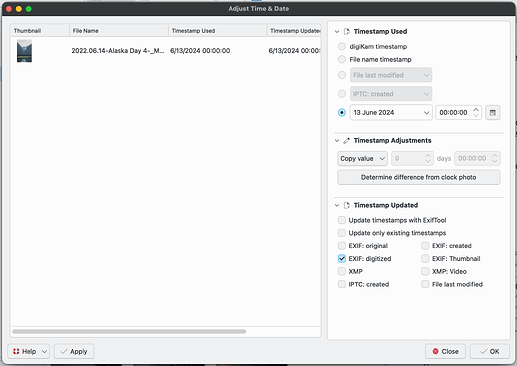
Task: Click the Timestamp Used document icon
Action: pos(347,31)
